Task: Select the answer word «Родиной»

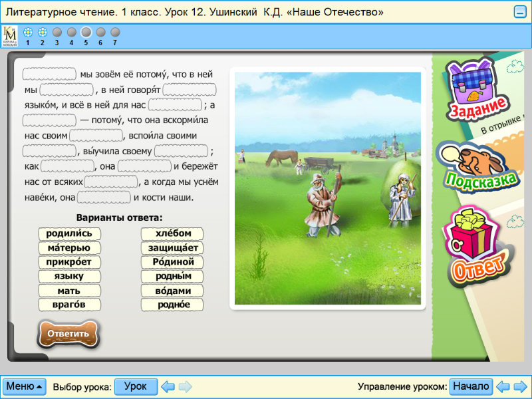Action: click(172, 262)
